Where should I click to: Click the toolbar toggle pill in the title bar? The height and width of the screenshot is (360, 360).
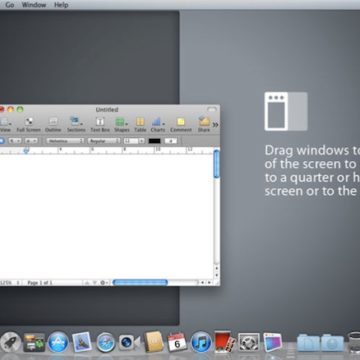pyautogui.click(x=212, y=109)
